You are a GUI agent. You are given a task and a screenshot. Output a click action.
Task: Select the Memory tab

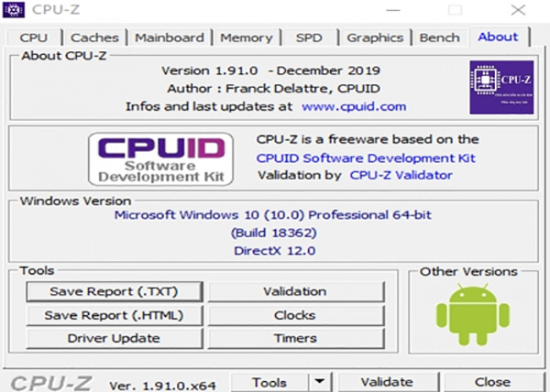coord(247,38)
